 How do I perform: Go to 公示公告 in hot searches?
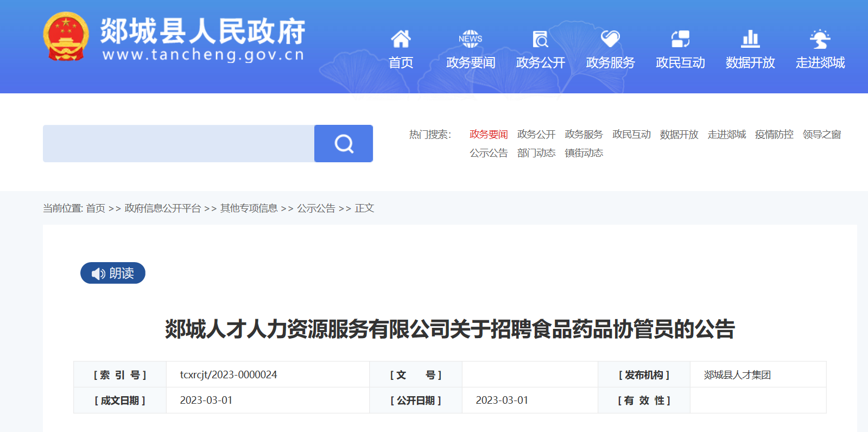489,153
